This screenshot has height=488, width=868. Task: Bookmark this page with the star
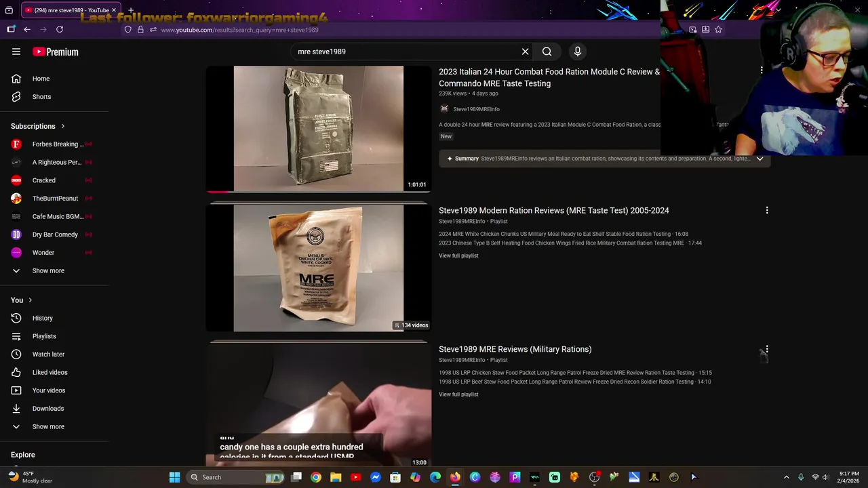[718, 29]
